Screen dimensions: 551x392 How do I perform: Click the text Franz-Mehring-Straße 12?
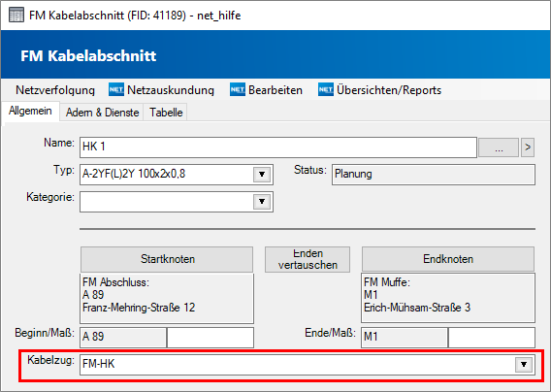pyautogui.click(x=139, y=308)
